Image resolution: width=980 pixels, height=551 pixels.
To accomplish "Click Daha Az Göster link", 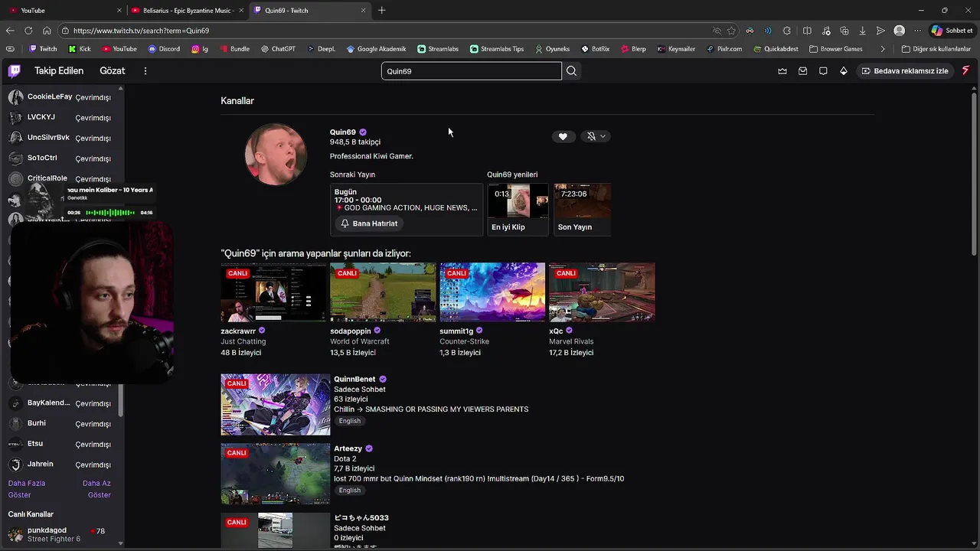I will (97, 489).
